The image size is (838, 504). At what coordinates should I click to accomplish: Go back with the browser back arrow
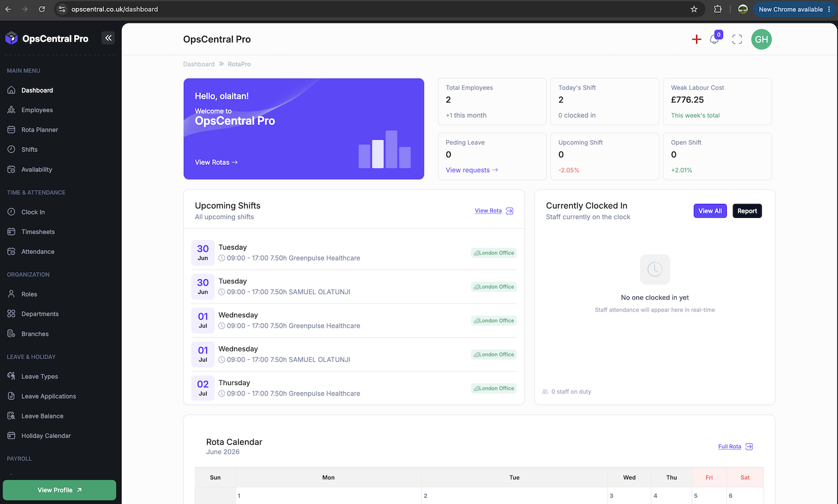pyautogui.click(x=8, y=9)
